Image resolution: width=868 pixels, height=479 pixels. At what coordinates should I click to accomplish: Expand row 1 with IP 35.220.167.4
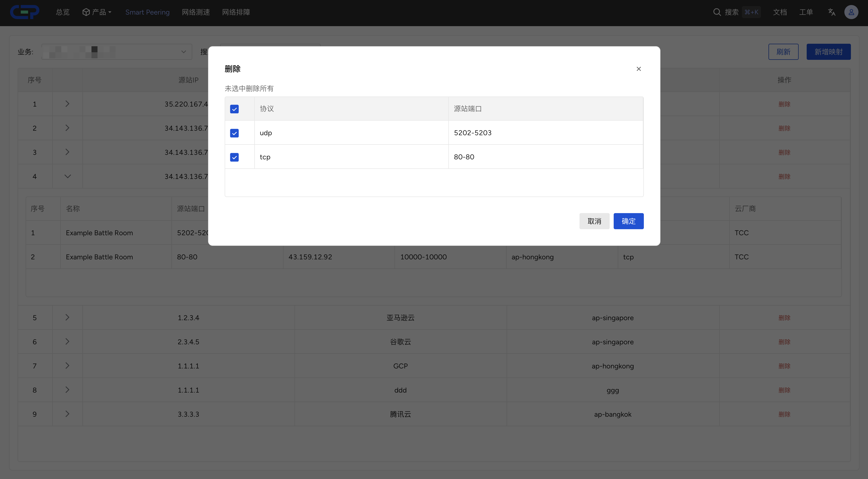click(x=67, y=104)
